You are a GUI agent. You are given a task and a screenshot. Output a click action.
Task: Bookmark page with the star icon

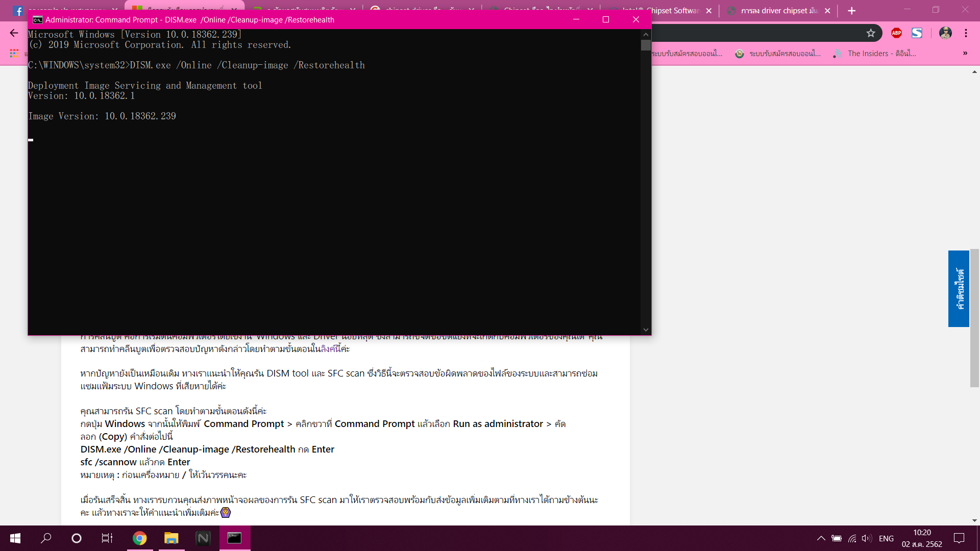click(871, 33)
